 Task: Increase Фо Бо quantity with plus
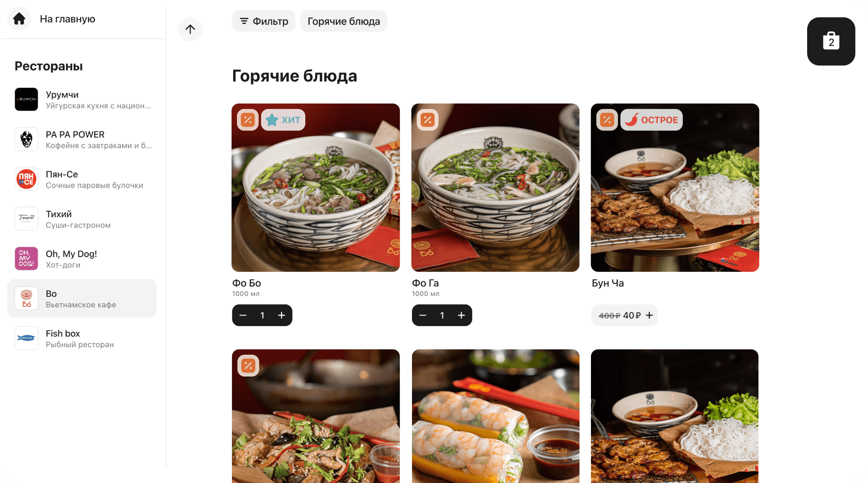(x=282, y=315)
